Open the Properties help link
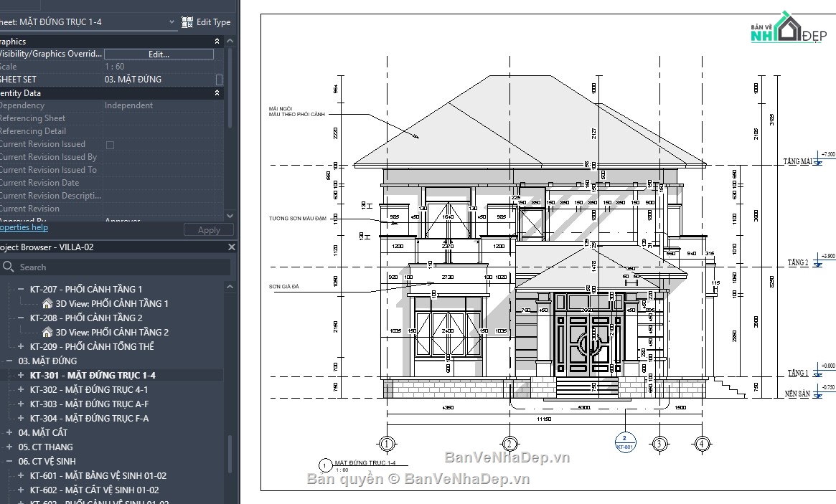 (24, 227)
